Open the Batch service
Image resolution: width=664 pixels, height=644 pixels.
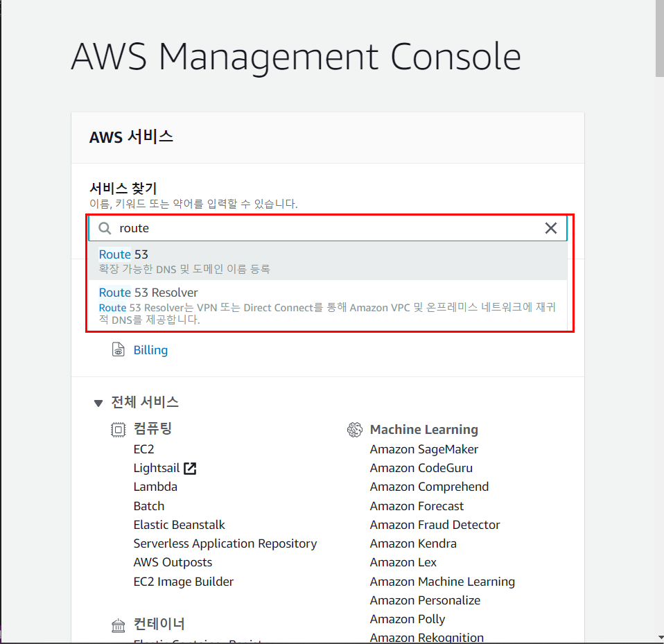(148, 506)
